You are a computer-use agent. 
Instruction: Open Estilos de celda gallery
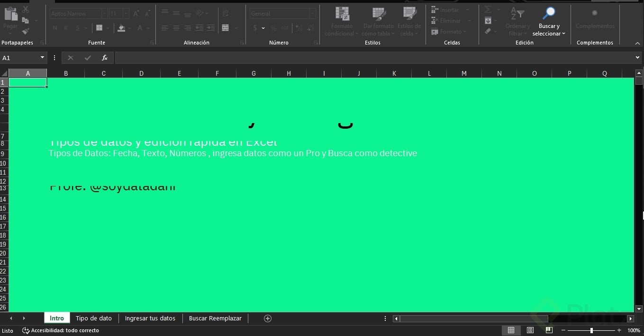coord(409,22)
